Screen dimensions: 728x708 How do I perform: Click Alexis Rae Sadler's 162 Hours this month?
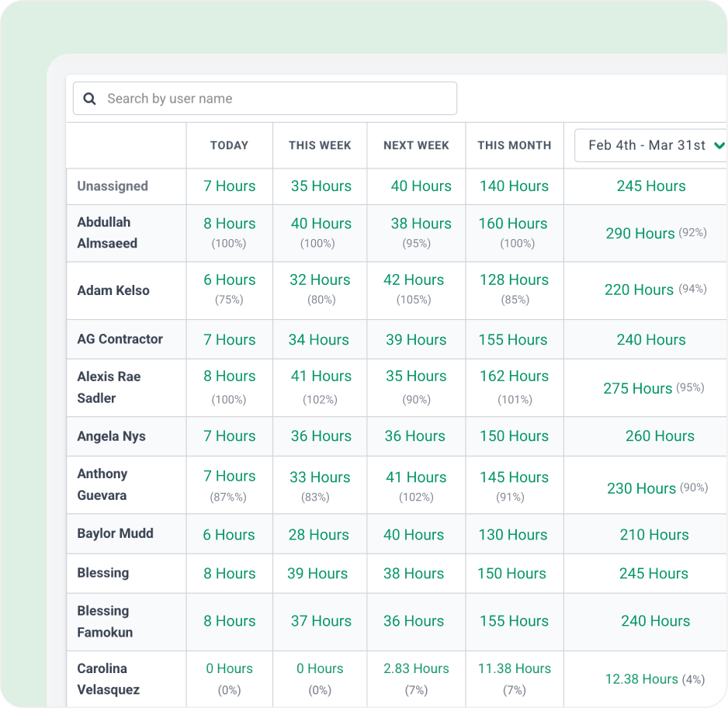pyautogui.click(x=514, y=376)
